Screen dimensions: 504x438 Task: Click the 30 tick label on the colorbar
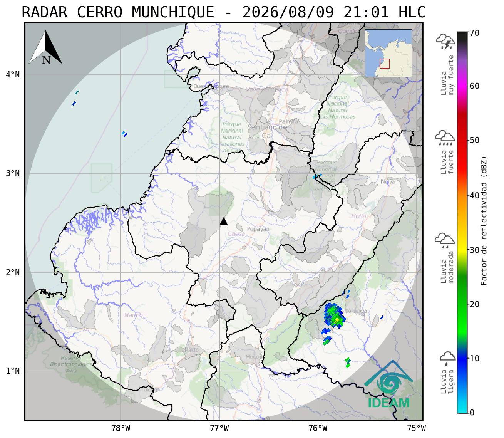click(475, 250)
